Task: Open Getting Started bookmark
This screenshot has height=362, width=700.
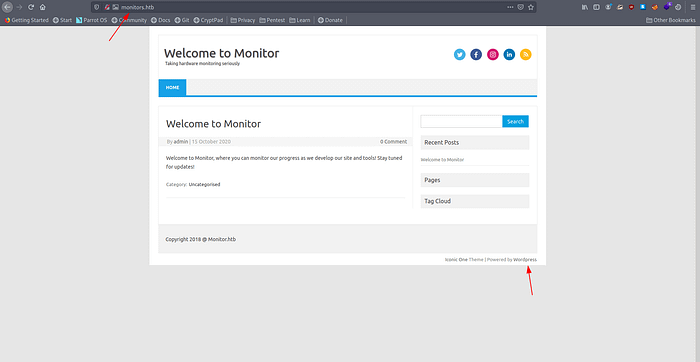Action: pyautogui.click(x=26, y=20)
